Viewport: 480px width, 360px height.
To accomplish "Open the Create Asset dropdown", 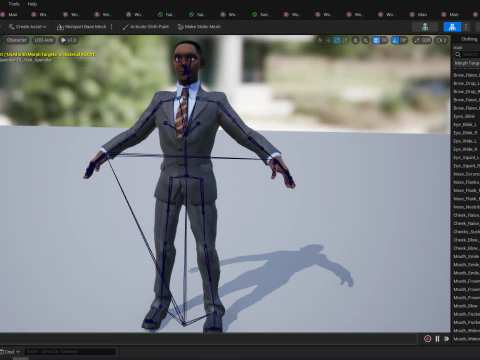I will [x=27, y=27].
